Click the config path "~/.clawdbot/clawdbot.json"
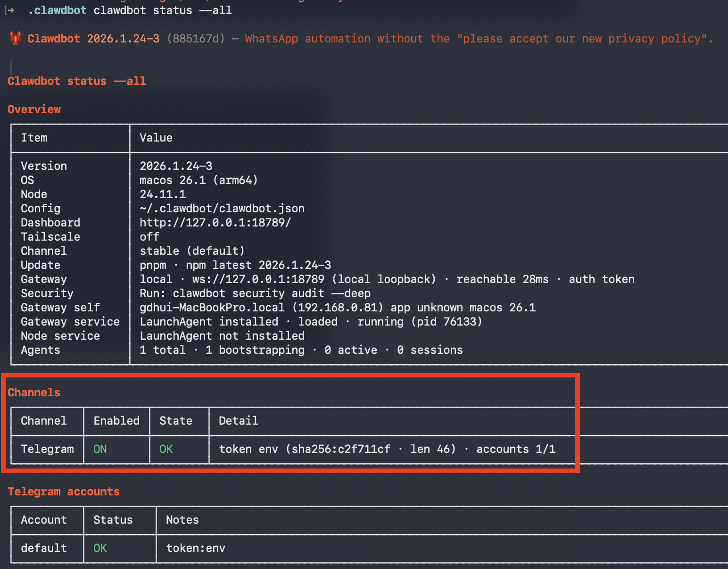The image size is (728, 569). (x=222, y=209)
